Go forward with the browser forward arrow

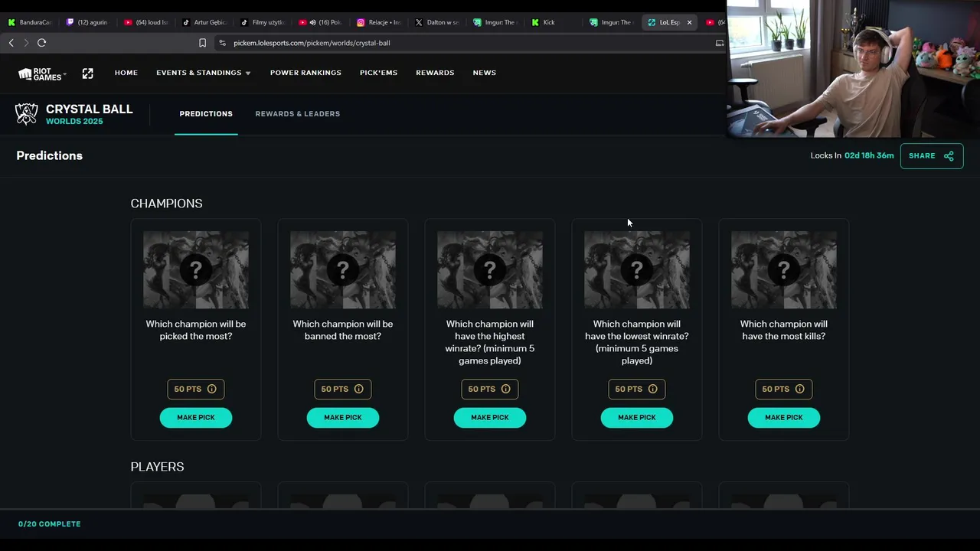tap(26, 43)
